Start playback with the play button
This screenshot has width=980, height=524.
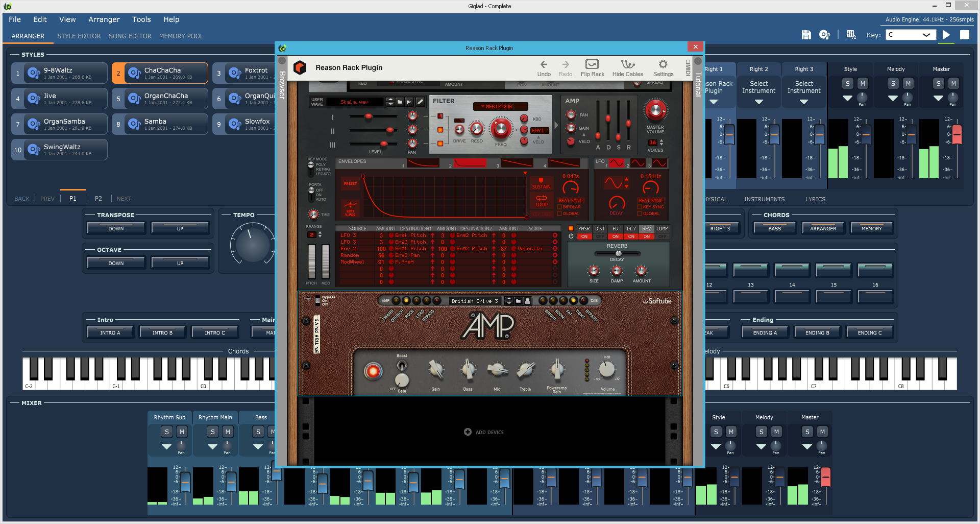click(946, 35)
